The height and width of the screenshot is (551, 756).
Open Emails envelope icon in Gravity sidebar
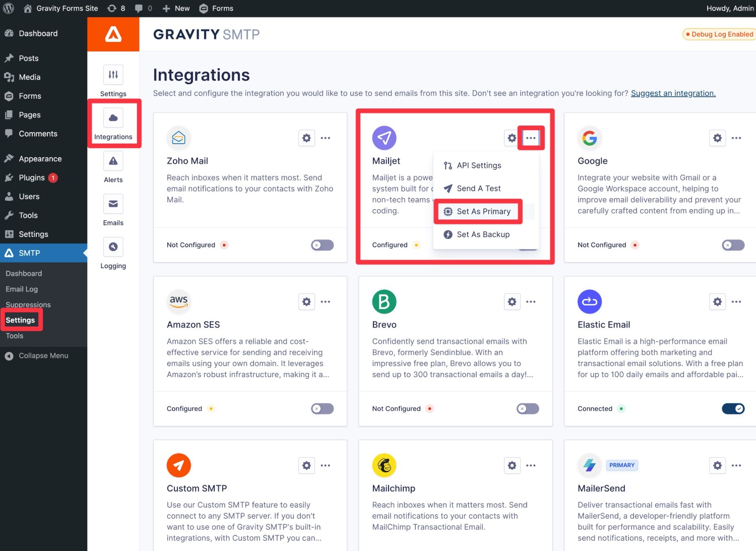point(113,204)
